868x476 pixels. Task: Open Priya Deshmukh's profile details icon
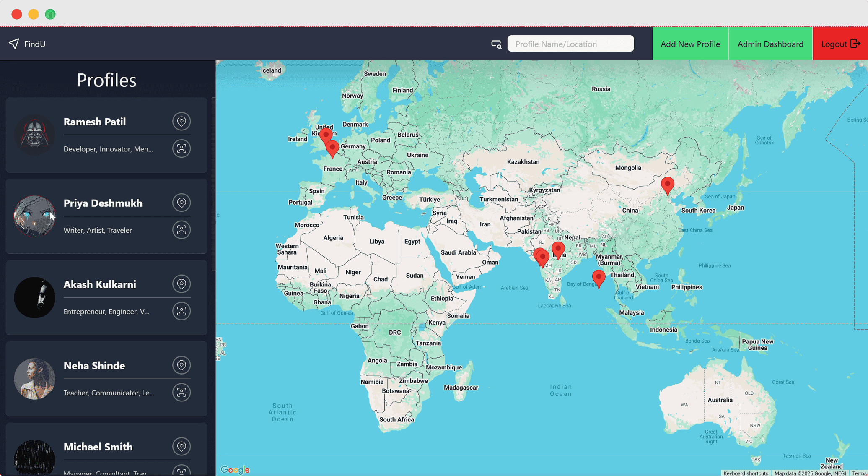tap(181, 230)
